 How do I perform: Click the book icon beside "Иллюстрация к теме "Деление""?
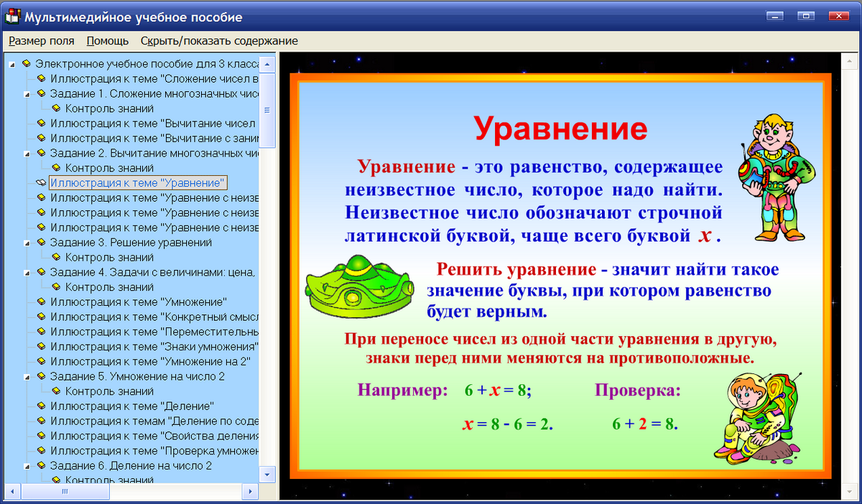40,406
